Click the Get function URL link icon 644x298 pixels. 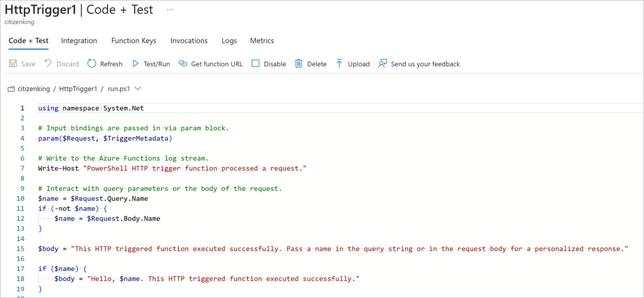pos(183,64)
